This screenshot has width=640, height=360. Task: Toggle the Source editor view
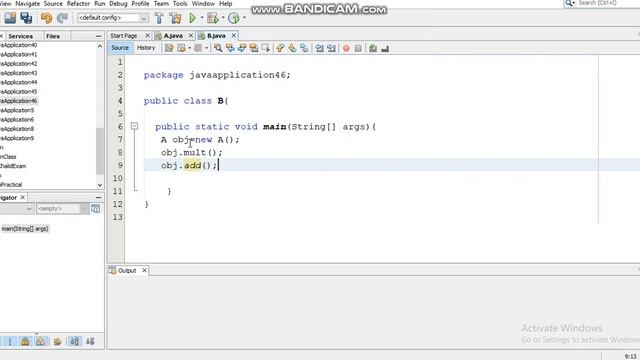pyautogui.click(x=120, y=48)
